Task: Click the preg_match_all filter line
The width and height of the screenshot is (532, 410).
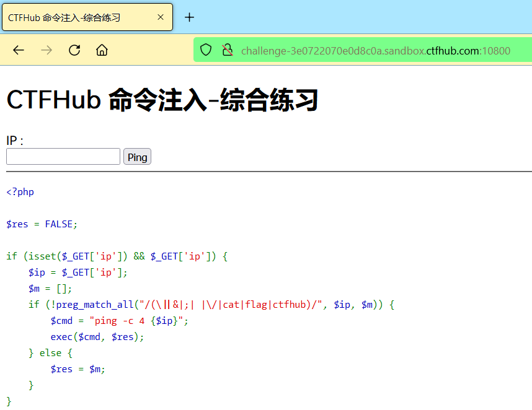Action: [211, 305]
